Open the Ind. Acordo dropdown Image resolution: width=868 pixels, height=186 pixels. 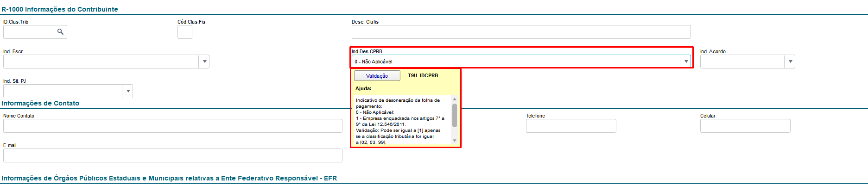click(790, 62)
